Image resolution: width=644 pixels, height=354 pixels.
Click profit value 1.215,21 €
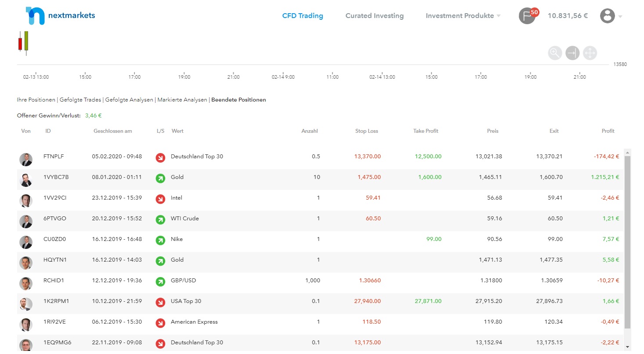tap(605, 177)
